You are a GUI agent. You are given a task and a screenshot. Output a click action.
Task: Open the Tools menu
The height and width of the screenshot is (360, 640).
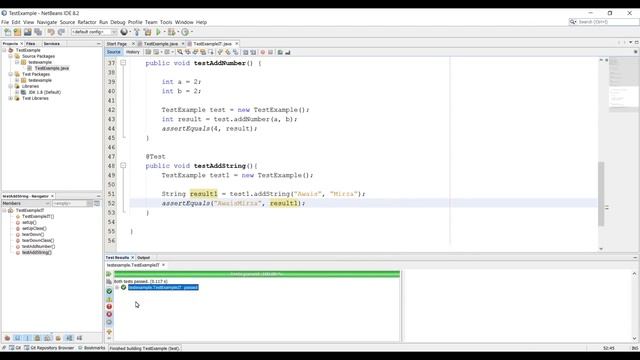(x=166, y=22)
